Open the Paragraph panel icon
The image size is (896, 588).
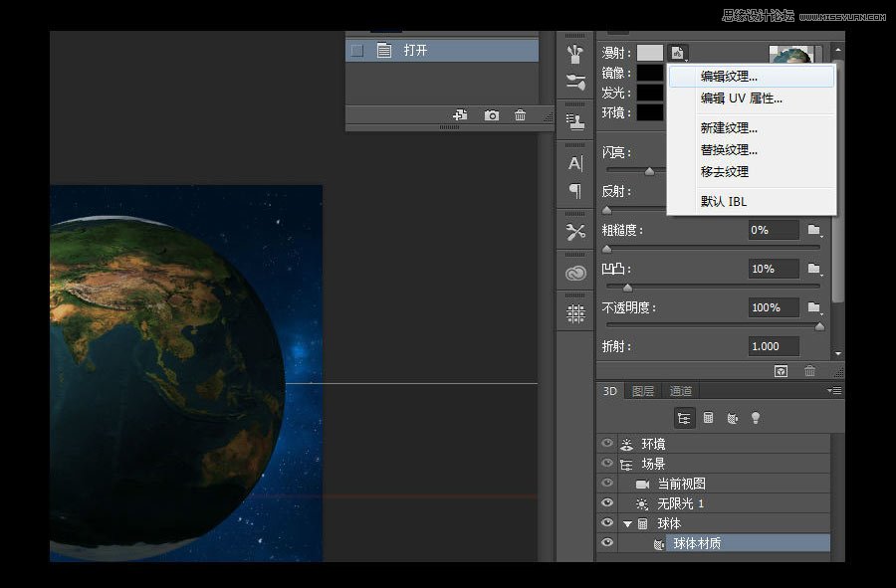coord(575,191)
